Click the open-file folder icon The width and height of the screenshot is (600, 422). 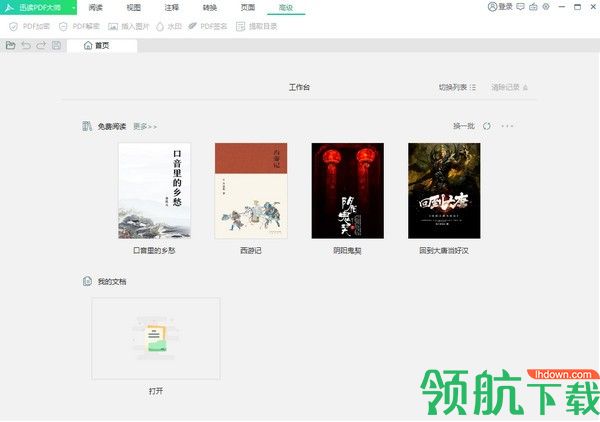[x=11, y=46]
